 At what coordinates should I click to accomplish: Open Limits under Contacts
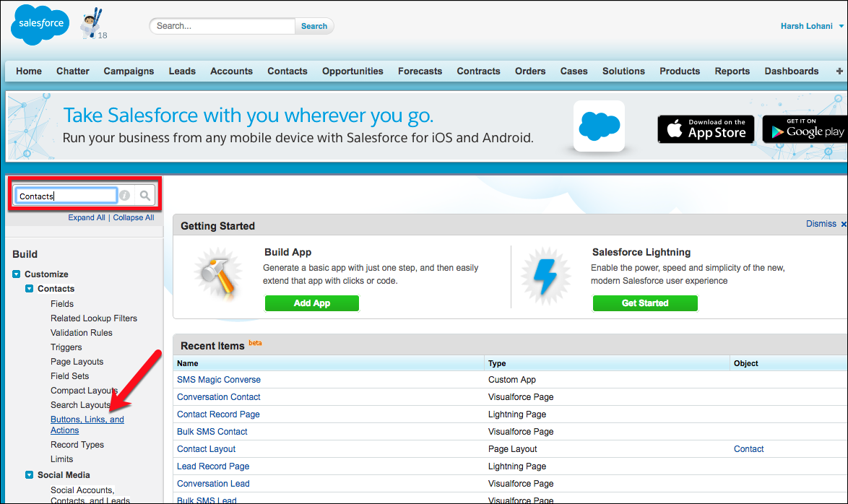point(61,459)
